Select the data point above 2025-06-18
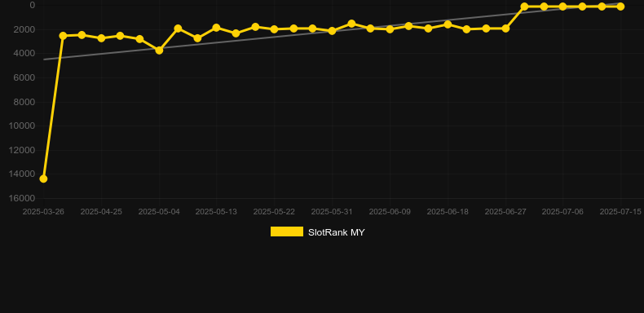644x313 pixels. point(448,24)
